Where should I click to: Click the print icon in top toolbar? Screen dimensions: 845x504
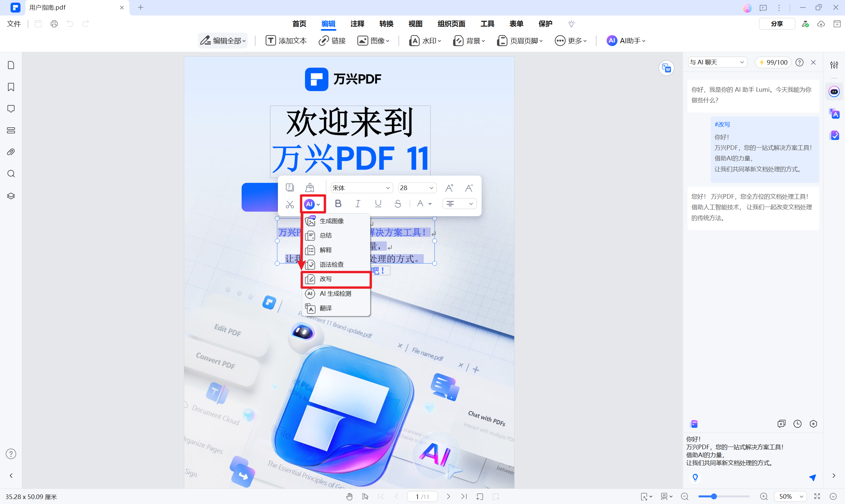[54, 24]
